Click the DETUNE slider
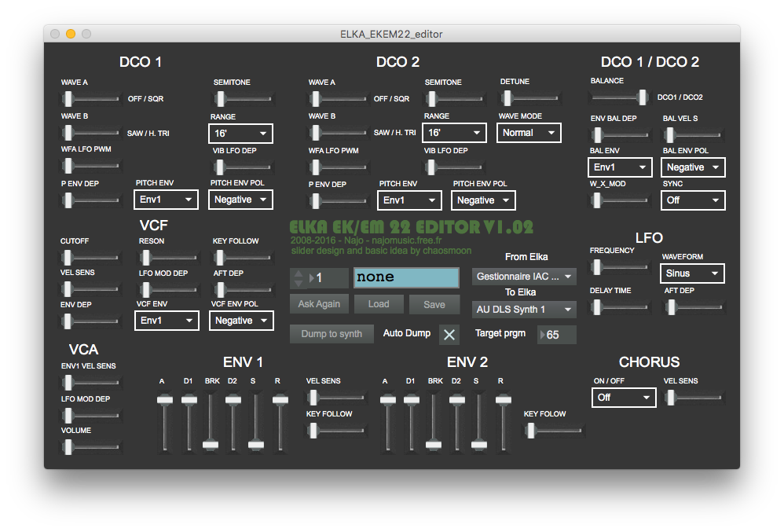Image resolution: width=784 pixels, height=532 pixels. (x=530, y=98)
